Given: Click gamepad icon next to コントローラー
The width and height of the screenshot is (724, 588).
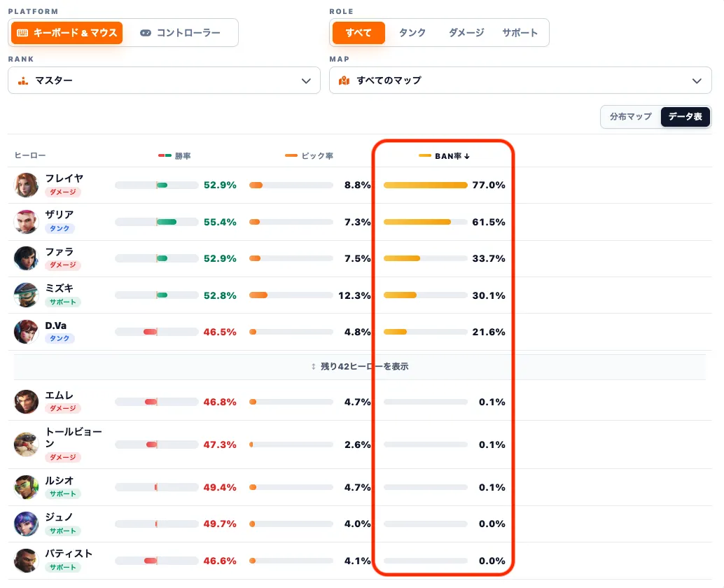Looking at the screenshot, I should 146,33.
